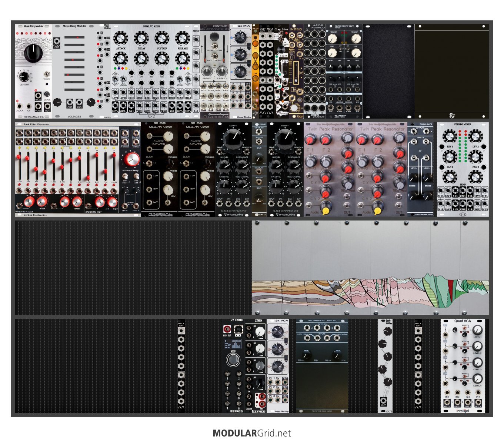The height and width of the screenshot is (441, 504).
Task: Click the top RELEASE knob on Dual VC ADSR
Action: (x=182, y=39)
